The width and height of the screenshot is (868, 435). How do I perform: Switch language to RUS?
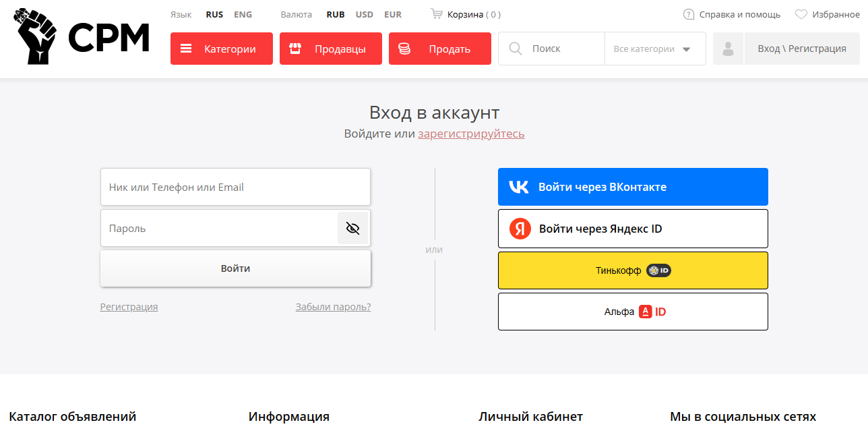coord(214,14)
